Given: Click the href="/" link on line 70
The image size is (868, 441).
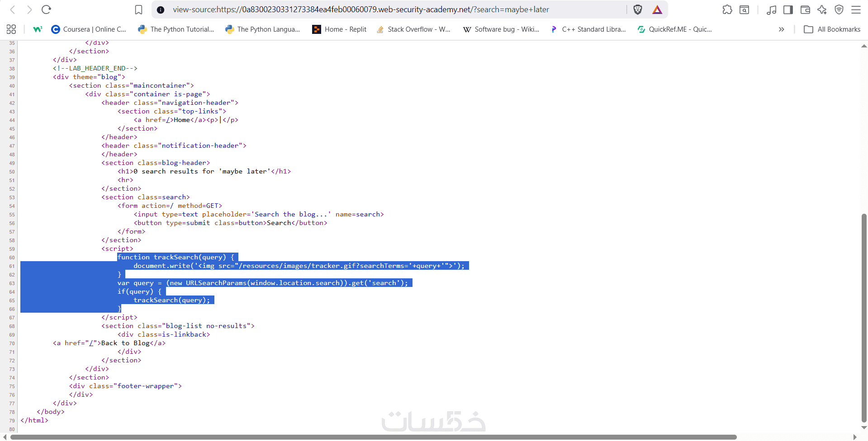Looking at the screenshot, I should pos(93,343).
